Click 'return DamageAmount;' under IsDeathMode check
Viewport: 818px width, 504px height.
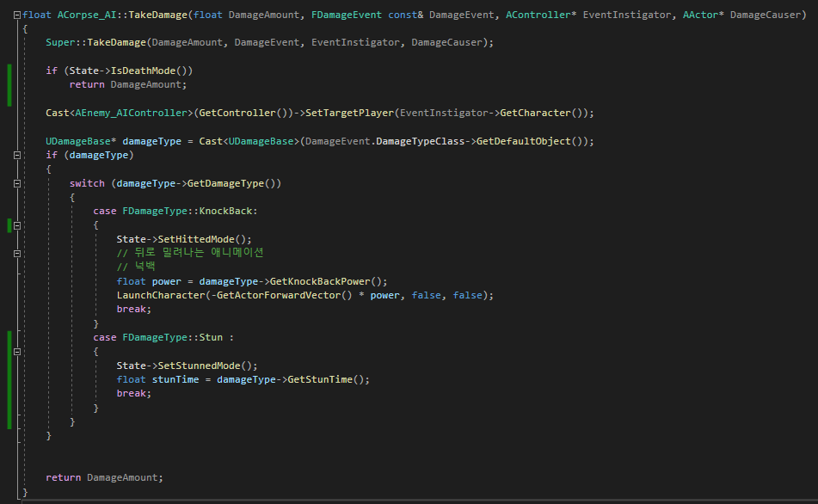pyautogui.click(x=128, y=84)
